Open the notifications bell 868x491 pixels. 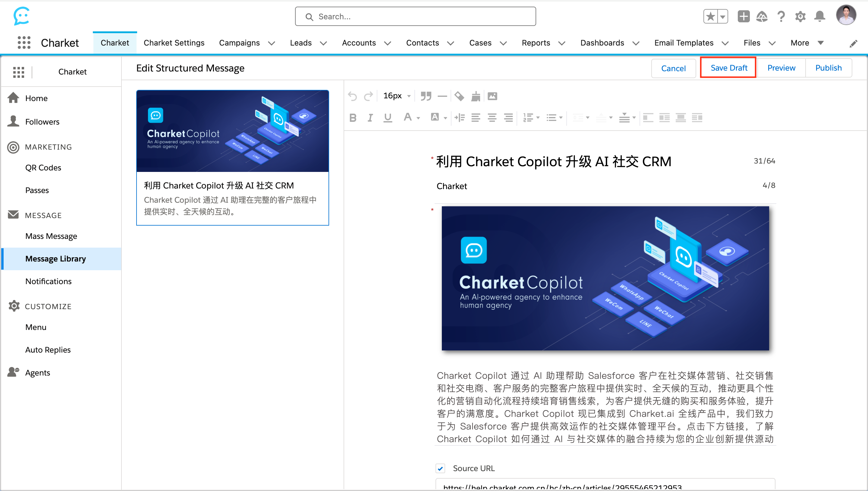pyautogui.click(x=819, y=16)
